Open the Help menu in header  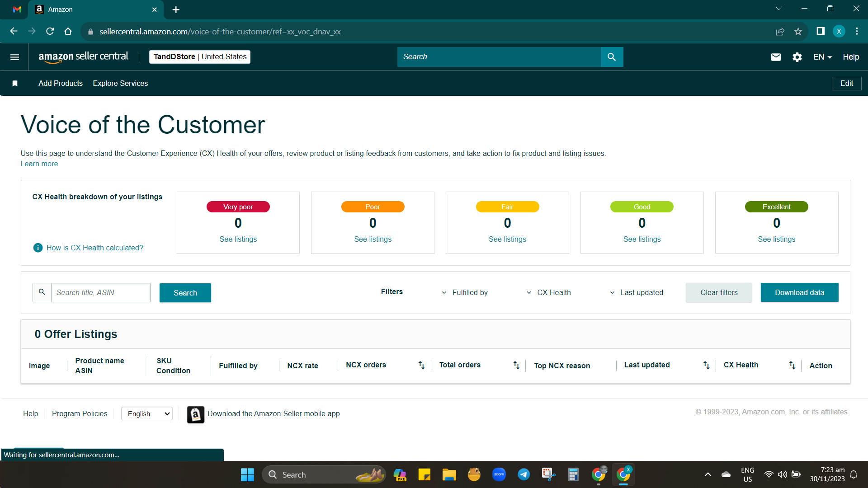(x=851, y=57)
